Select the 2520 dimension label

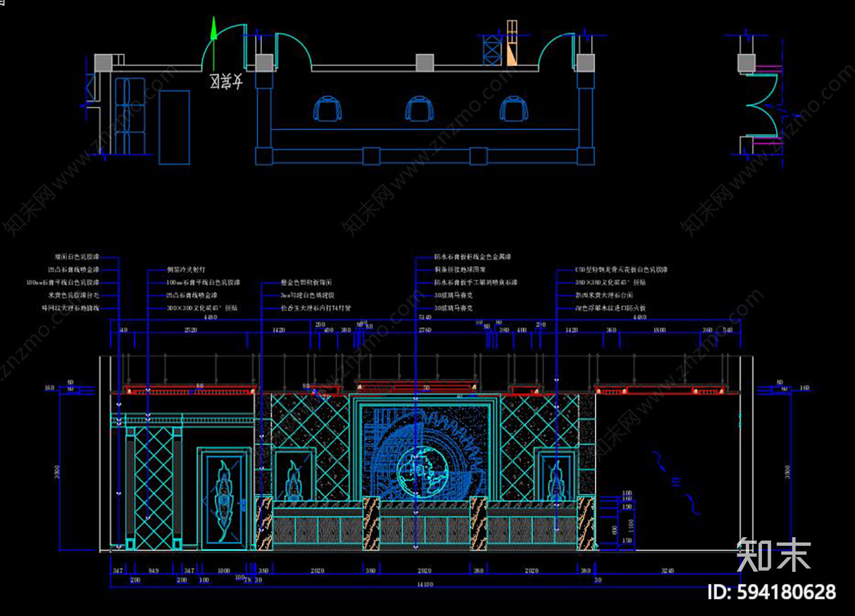click(x=191, y=330)
